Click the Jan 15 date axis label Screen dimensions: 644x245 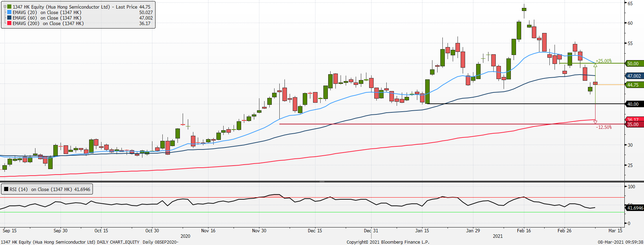(422, 231)
